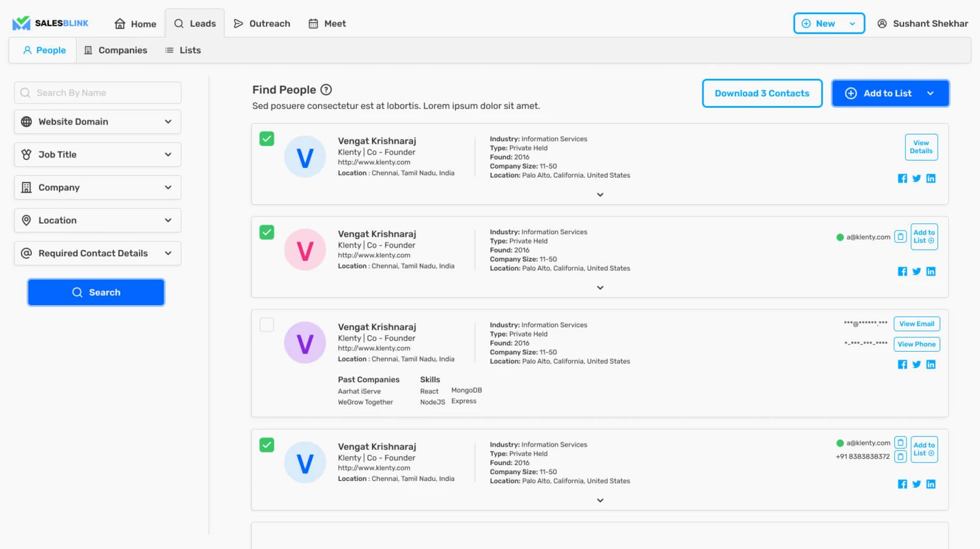
Task: Expand second contact card details chevron
Action: (x=600, y=288)
